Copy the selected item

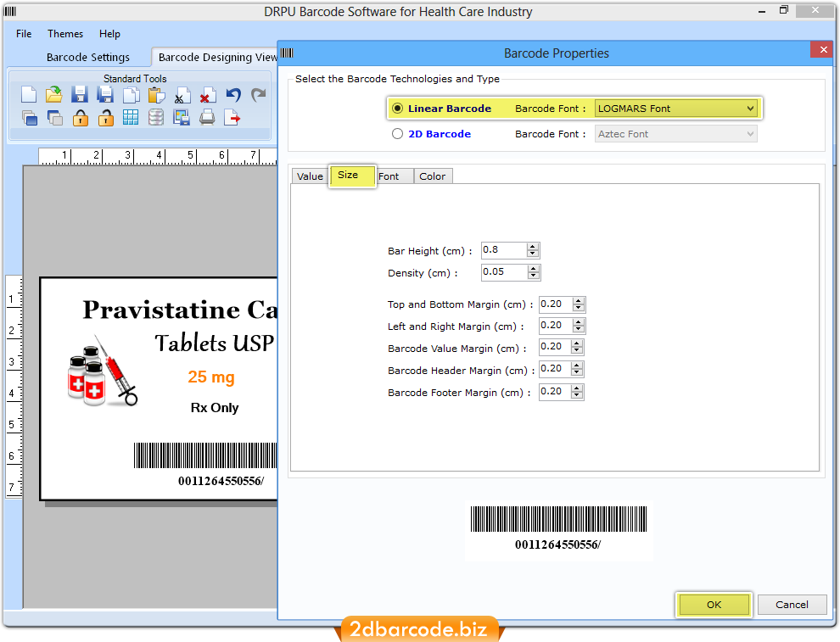(x=132, y=95)
